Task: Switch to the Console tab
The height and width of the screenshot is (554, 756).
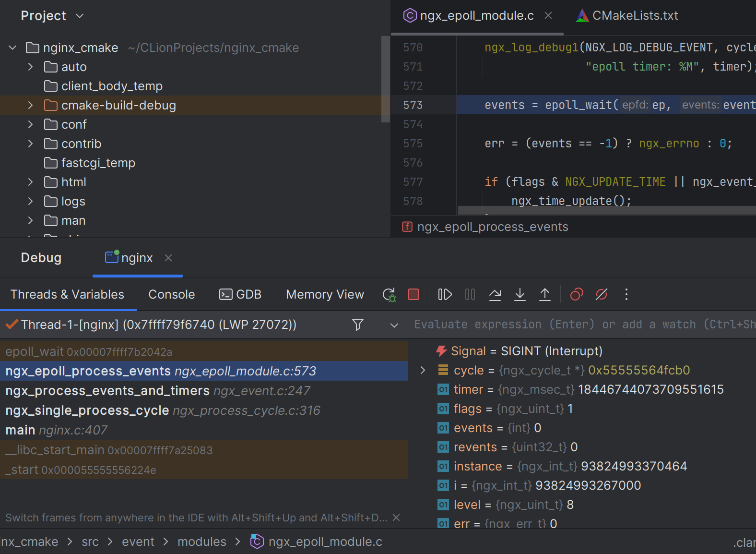Action: 172,294
